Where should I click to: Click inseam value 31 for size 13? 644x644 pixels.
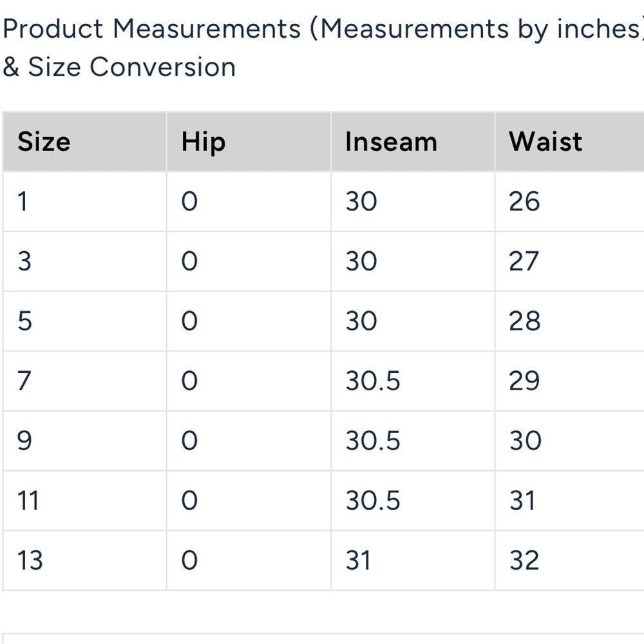(357, 561)
